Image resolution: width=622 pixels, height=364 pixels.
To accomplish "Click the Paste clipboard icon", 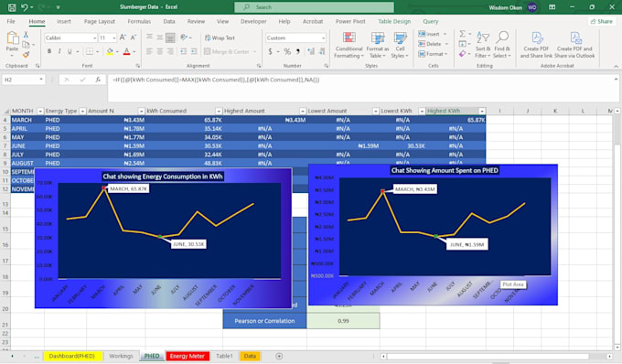I will [12, 38].
